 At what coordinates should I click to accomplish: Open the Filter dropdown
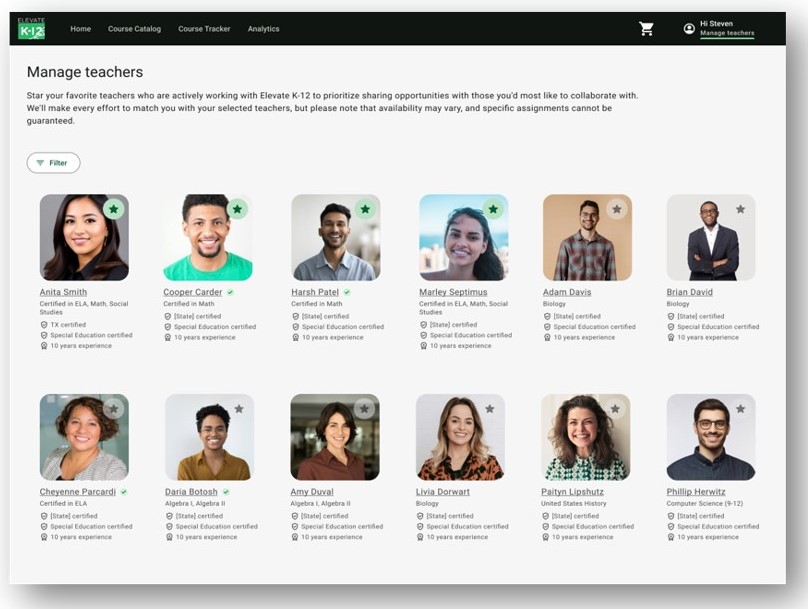(53, 163)
